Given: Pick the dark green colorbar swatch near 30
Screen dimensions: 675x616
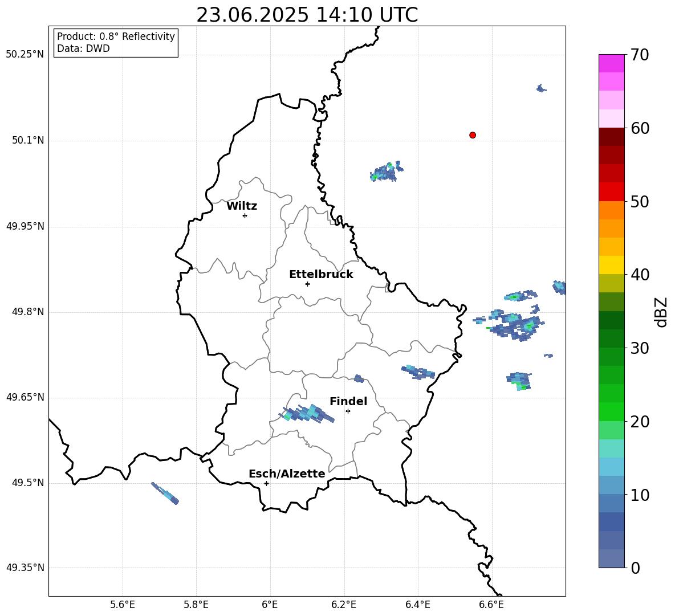Looking at the screenshot, I should [x=611, y=338].
